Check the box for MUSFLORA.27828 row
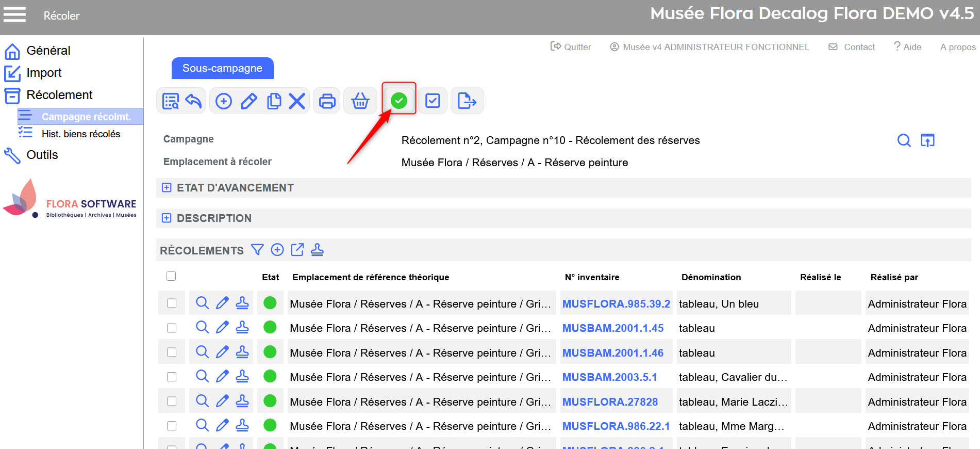 click(172, 402)
